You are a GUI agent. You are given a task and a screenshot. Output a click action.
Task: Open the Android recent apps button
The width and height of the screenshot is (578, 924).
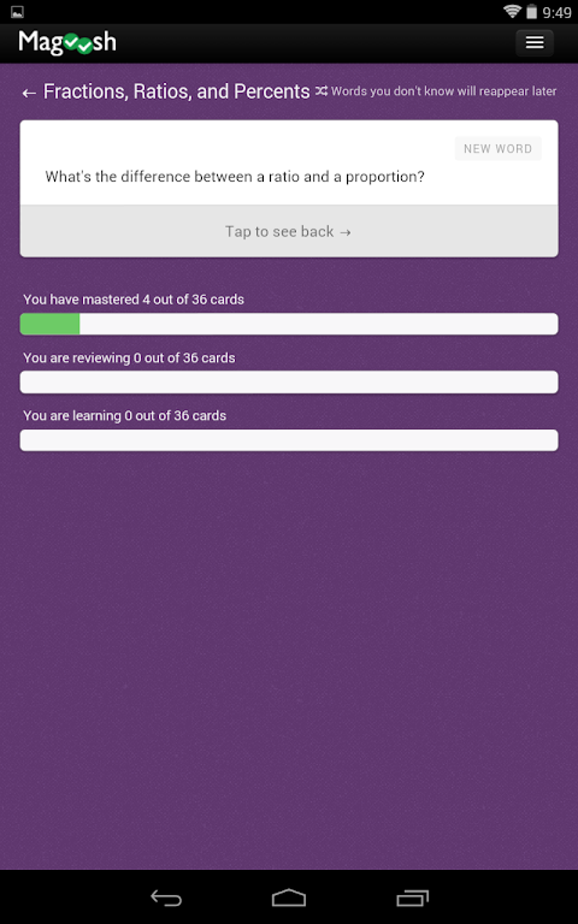412,898
